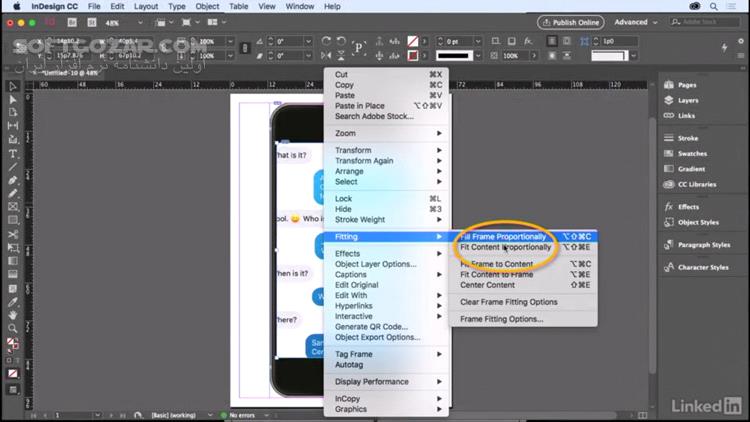Click the lightning Quick Apply icon
The width and height of the screenshot is (750, 422).
724,47
